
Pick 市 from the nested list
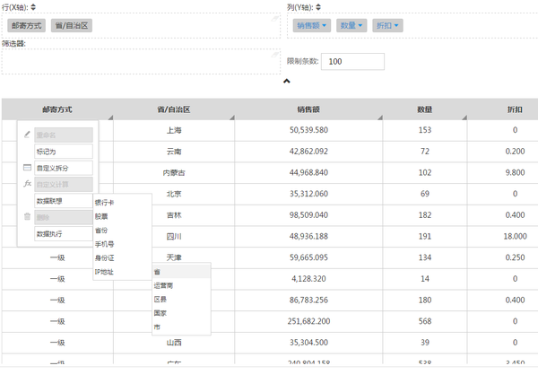(x=181, y=327)
